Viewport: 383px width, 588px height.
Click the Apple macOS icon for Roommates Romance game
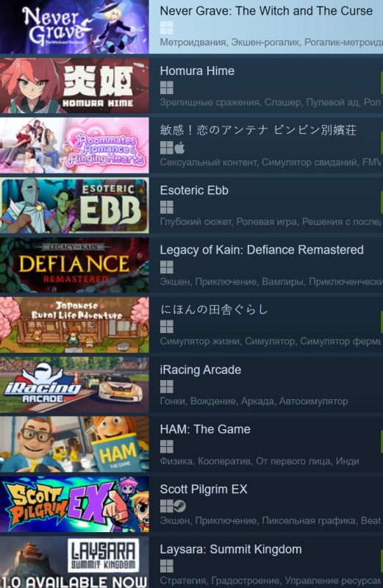[x=179, y=148]
